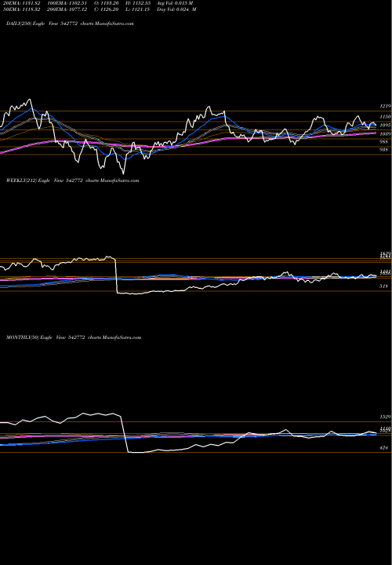Click the Day Vol reading
Image resolution: width=392 pixels, height=565 pixels.
(176, 9)
